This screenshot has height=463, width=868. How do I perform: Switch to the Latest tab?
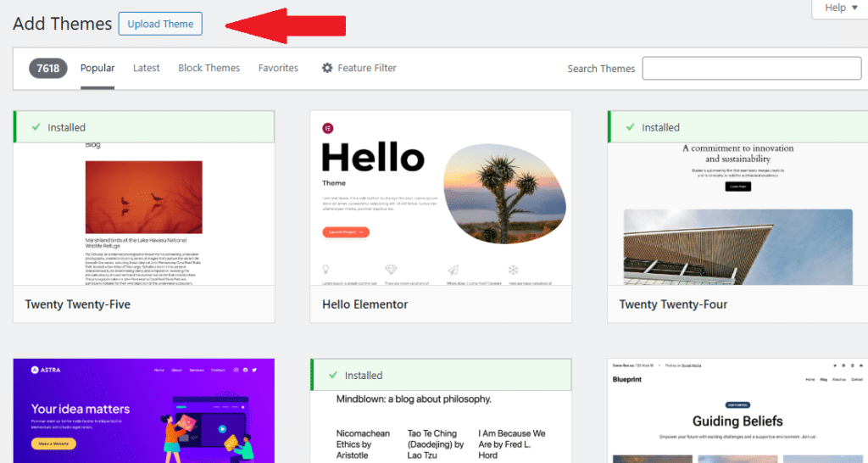(146, 68)
